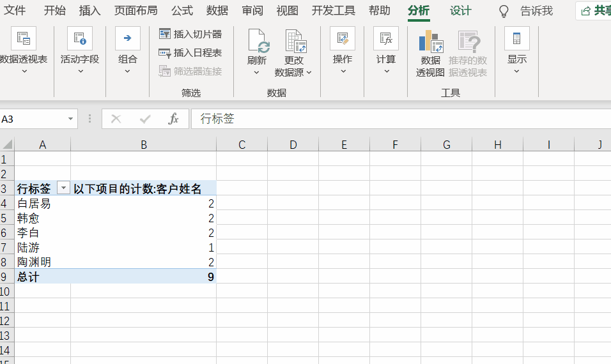This screenshot has width=611, height=364.
Task: Expand the 组合 chevron
Action: tap(127, 72)
